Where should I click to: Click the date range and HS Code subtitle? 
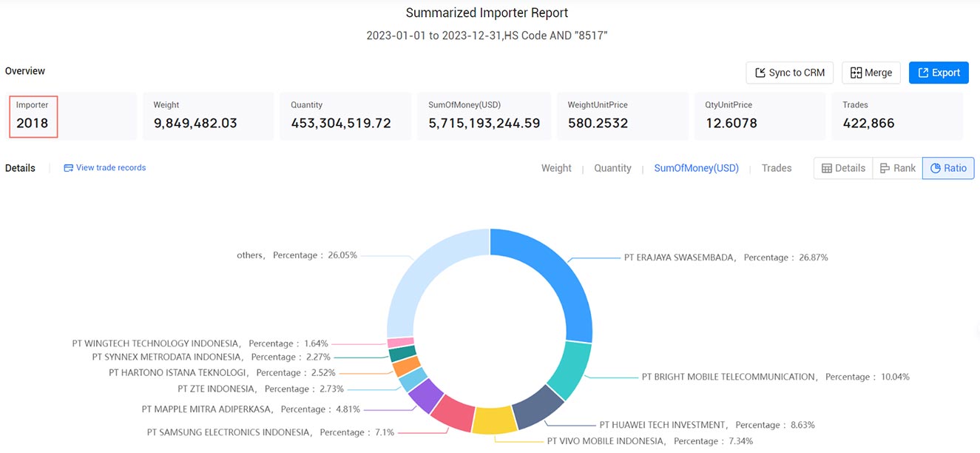point(487,36)
